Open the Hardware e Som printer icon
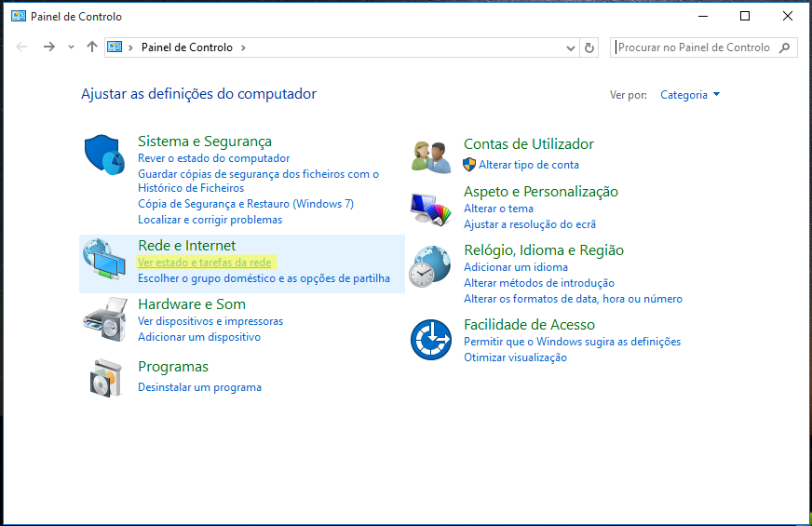Screen dimensions: 812x526 click(x=105, y=319)
